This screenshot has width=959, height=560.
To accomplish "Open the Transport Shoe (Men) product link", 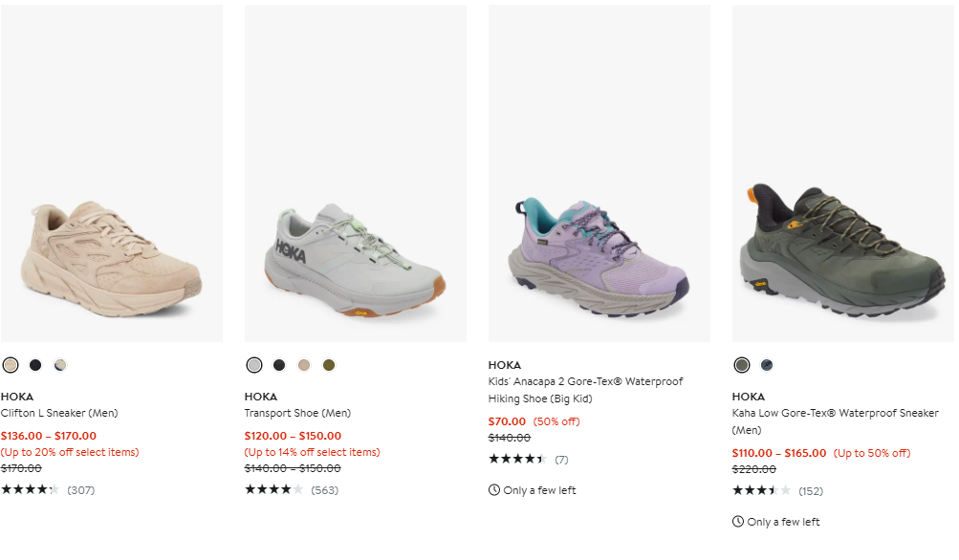I will point(297,413).
